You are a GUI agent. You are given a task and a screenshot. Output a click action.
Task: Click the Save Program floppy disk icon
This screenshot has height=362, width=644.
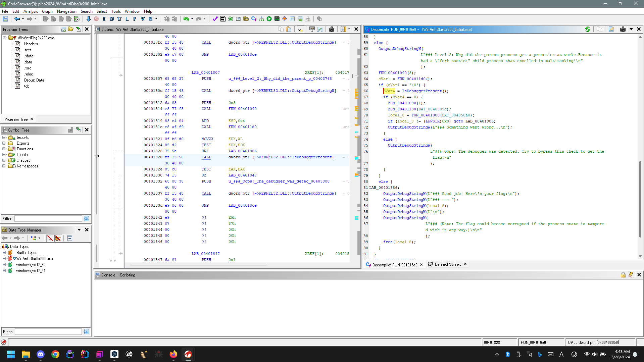5,19
